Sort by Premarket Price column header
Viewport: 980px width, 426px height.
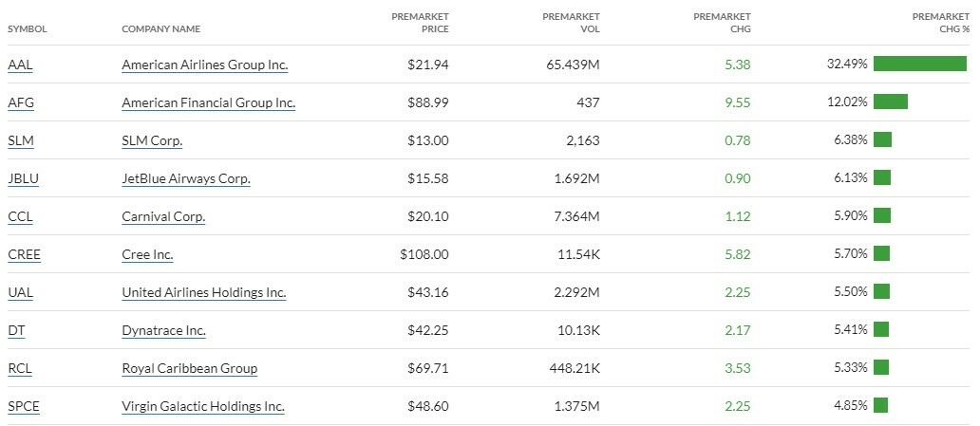(x=421, y=23)
